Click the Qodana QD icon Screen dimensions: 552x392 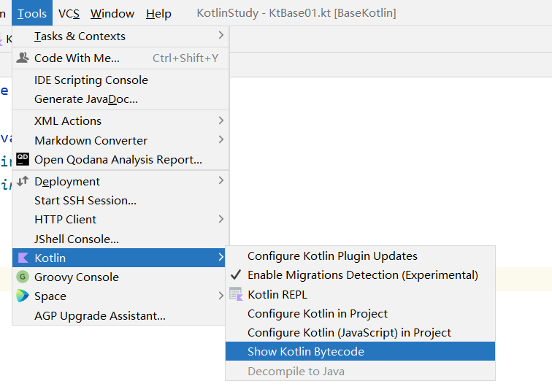point(23,159)
